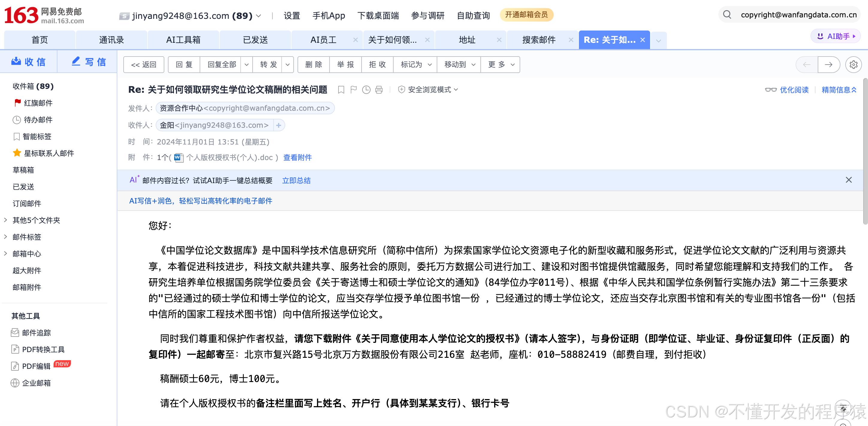Toggle the red flag icon on email

pyautogui.click(x=353, y=89)
